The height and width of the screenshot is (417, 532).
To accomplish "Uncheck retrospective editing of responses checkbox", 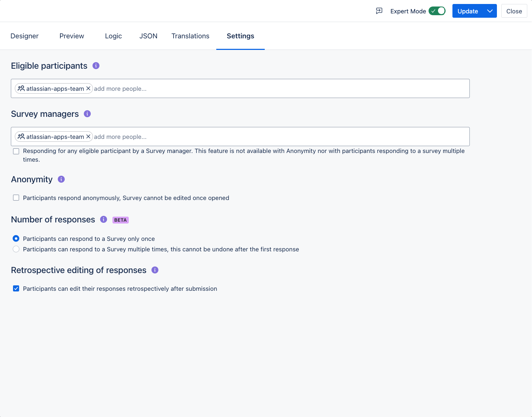I will (16, 288).
